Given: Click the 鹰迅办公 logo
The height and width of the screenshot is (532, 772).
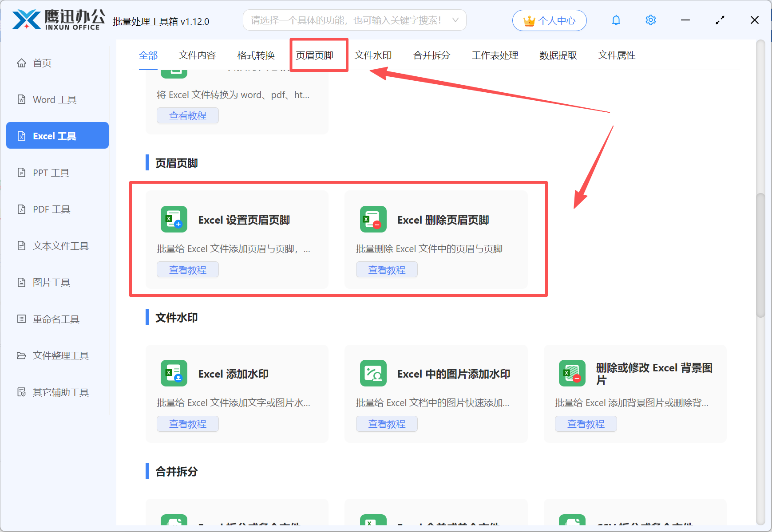Looking at the screenshot, I should coord(59,20).
